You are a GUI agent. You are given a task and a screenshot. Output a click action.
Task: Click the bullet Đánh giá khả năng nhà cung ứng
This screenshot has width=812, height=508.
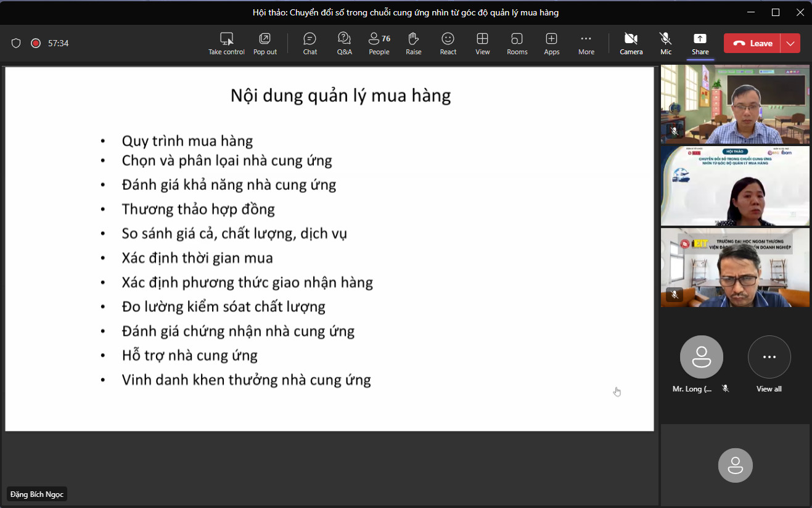229,184
